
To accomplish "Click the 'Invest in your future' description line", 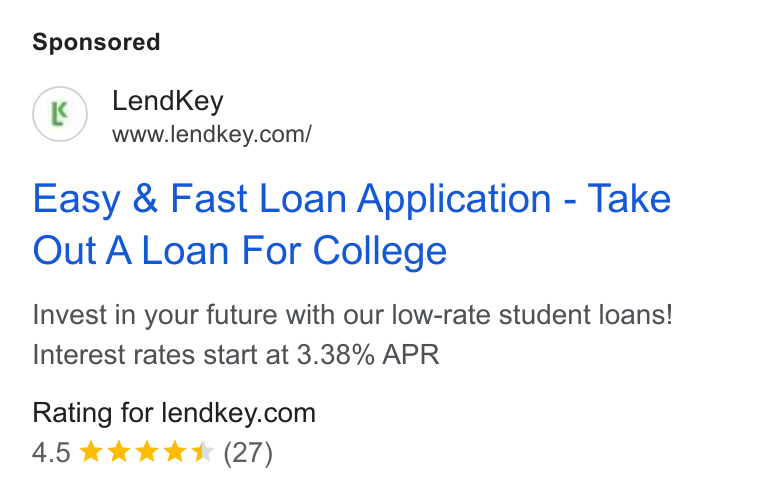I will (x=353, y=315).
